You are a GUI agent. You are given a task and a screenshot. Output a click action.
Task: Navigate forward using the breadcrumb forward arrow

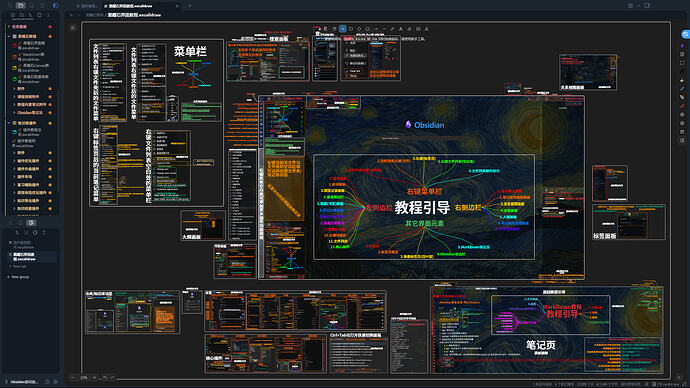[79, 15]
